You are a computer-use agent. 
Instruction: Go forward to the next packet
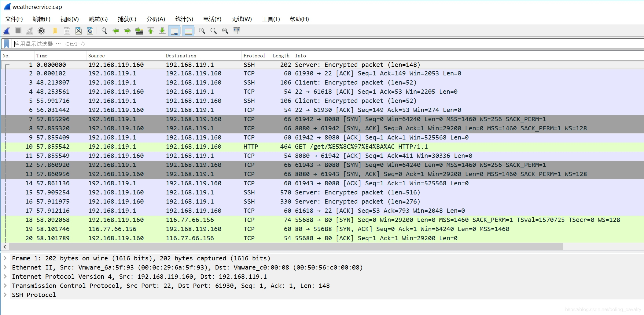click(127, 31)
